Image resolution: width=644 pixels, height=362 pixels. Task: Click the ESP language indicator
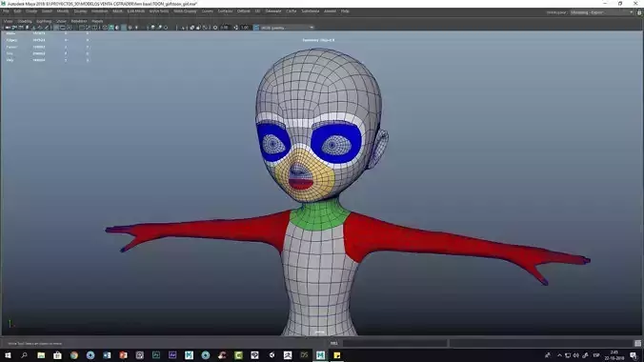596,355
